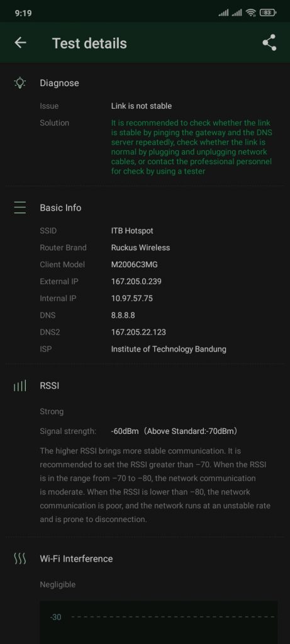Tap the RSSI signal bars icon
Viewport: 290px width, 644px height.
[20, 386]
